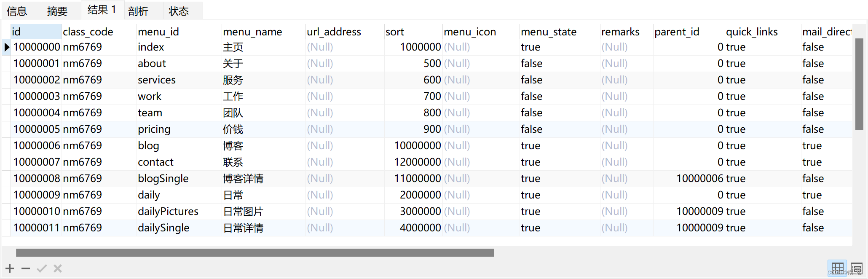
Task: Switch to the 状态 tab
Action: point(179,11)
